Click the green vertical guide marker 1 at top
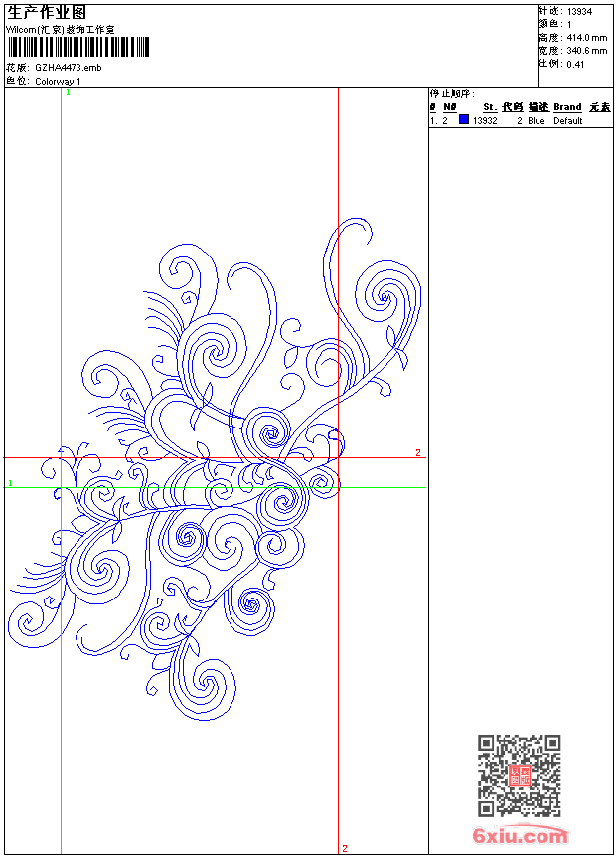This screenshot has width=616, height=855. (x=69, y=93)
